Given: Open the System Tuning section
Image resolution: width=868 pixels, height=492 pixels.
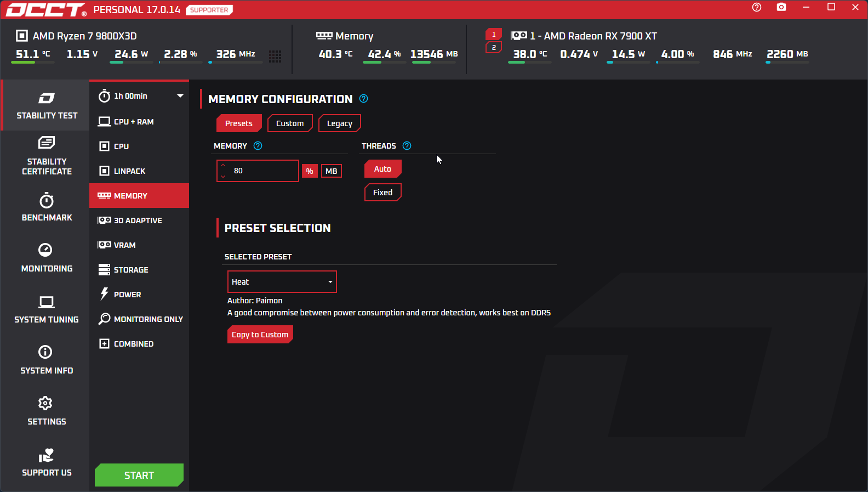Looking at the screenshot, I should point(47,309).
